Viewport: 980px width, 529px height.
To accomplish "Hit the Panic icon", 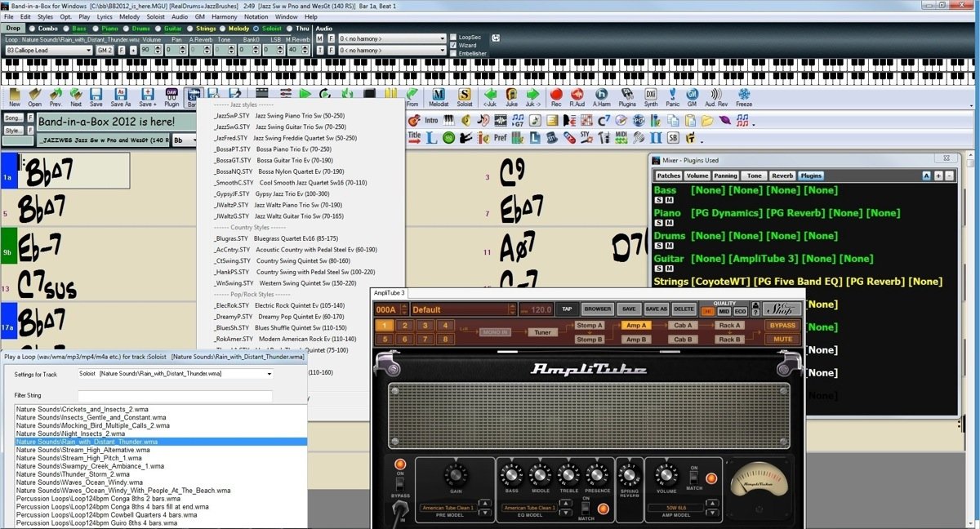I will pos(672,97).
